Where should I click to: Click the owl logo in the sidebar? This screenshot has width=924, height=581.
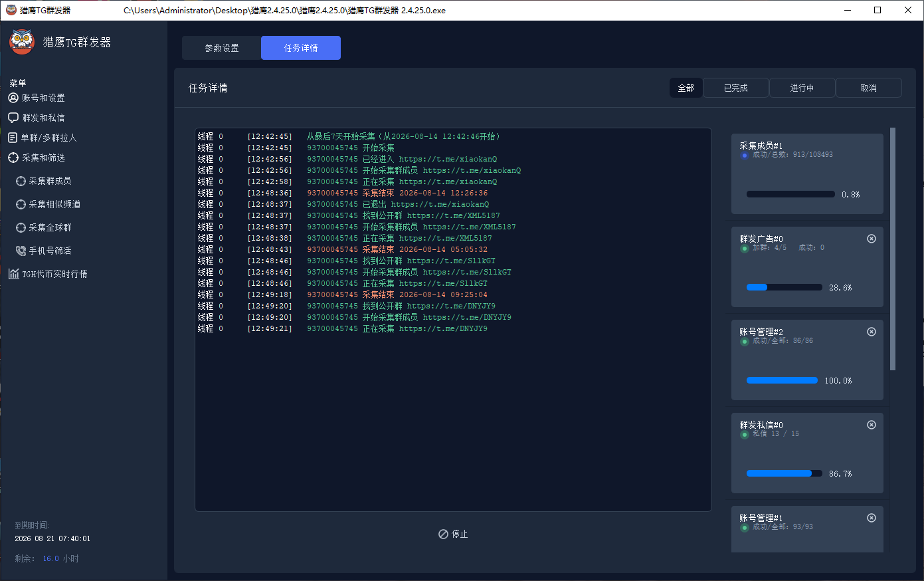pos(22,42)
